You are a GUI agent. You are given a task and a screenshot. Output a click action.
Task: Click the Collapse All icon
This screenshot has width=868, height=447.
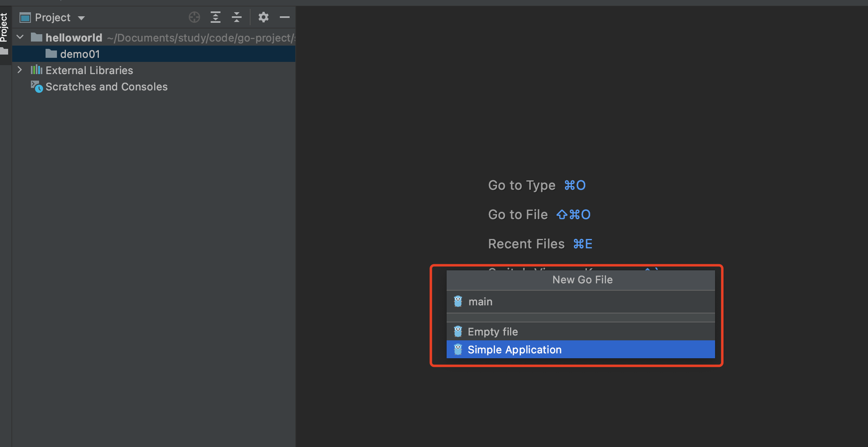point(236,17)
